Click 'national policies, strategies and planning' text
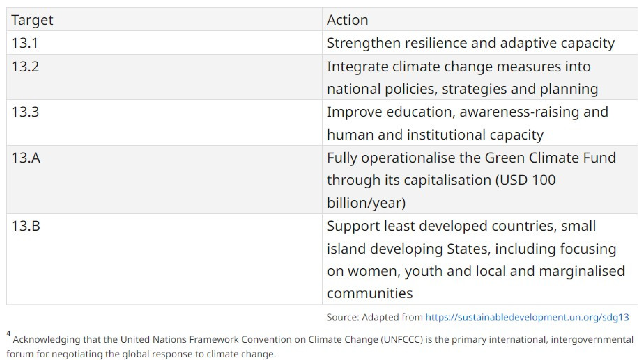Viewport: 644px width, 364px height. (462, 89)
